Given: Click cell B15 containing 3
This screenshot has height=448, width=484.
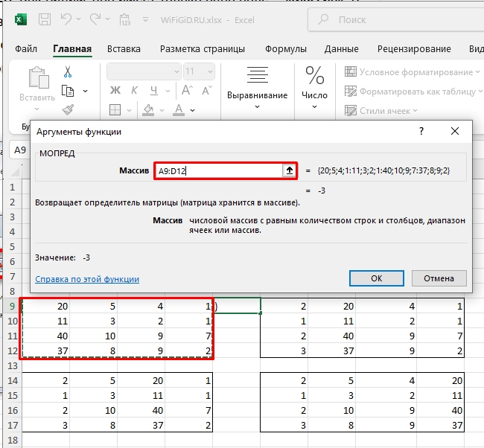Looking at the screenshot, I should pyautogui.click(x=94, y=396).
